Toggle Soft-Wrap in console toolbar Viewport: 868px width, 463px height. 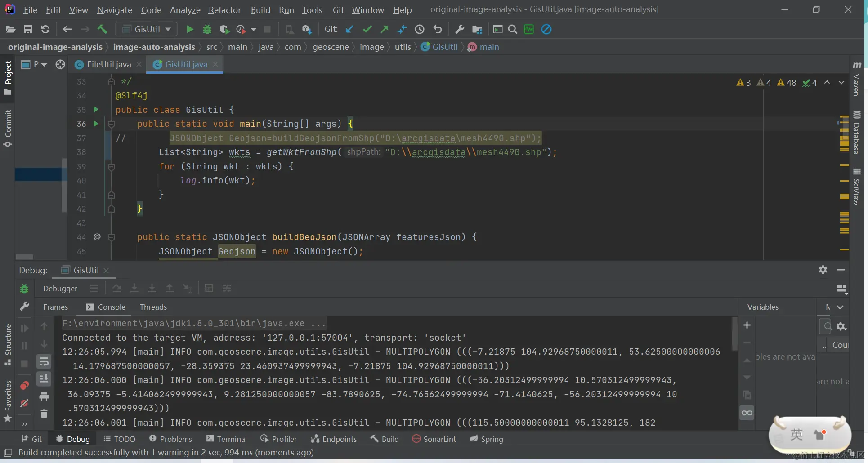[x=44, y=362]
